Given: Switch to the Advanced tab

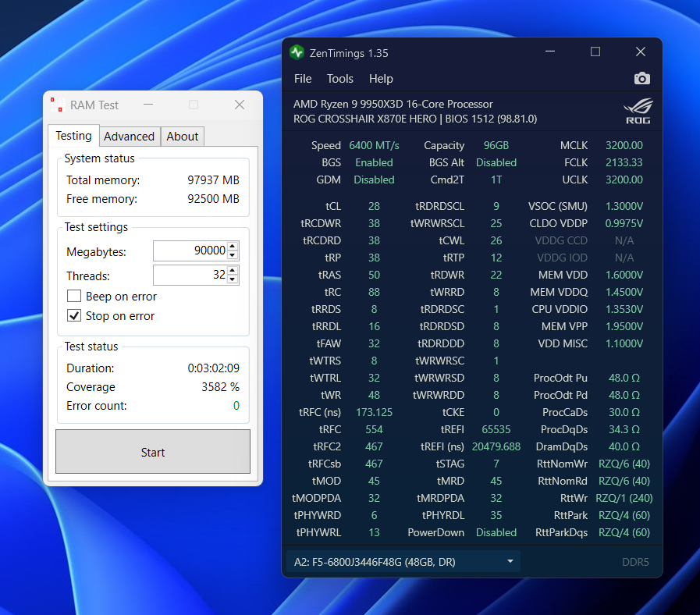Looking at the screenshot, I should 129,136.
